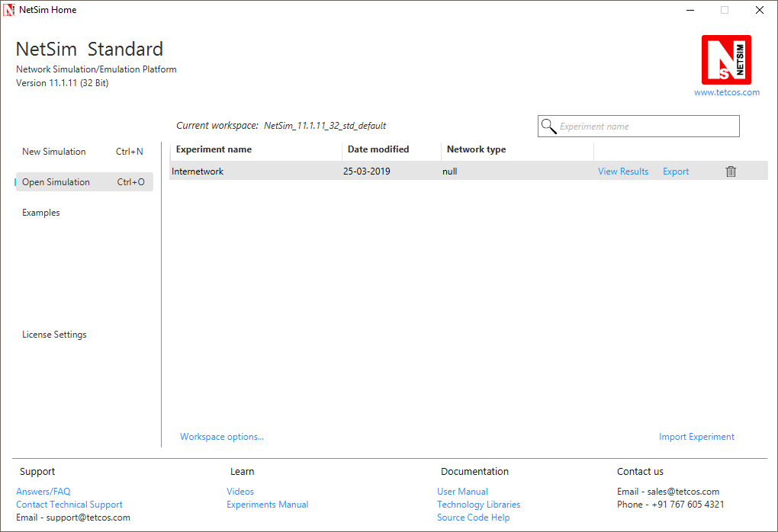Visit www.tetcos.com link
Screen dimensions: 778x532
point(726,92)
